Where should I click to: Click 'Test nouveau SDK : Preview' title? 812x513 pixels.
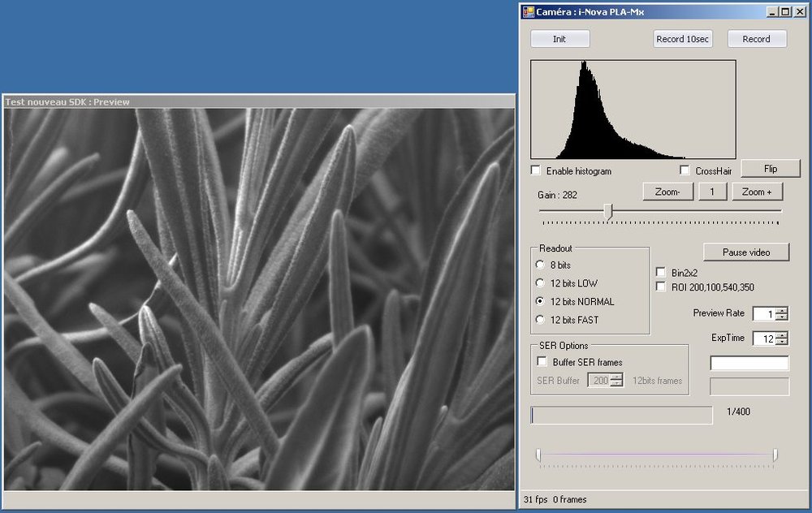[x=67, y=102]
